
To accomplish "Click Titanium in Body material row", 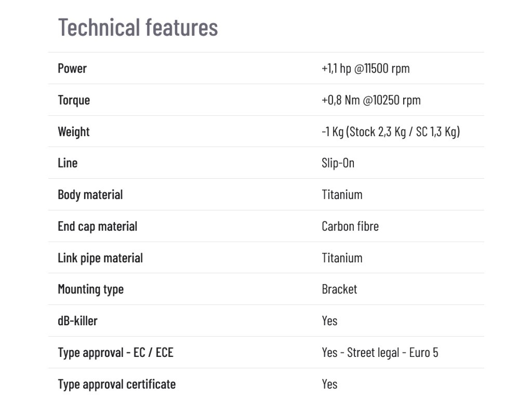I will (342, 195).
